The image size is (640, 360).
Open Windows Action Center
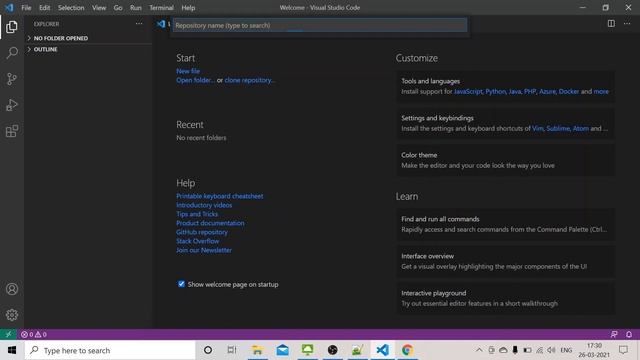pos(623,350)
